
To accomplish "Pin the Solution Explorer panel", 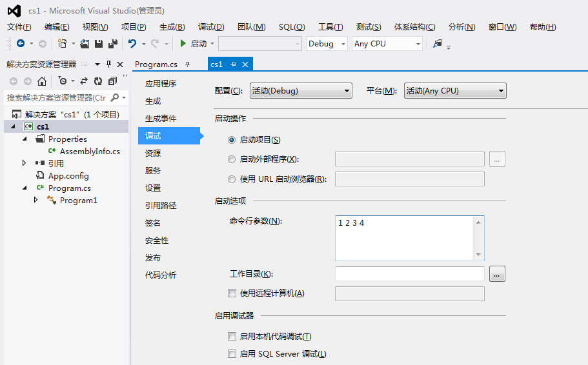I will pyautogui.click(x=108, y=64).
